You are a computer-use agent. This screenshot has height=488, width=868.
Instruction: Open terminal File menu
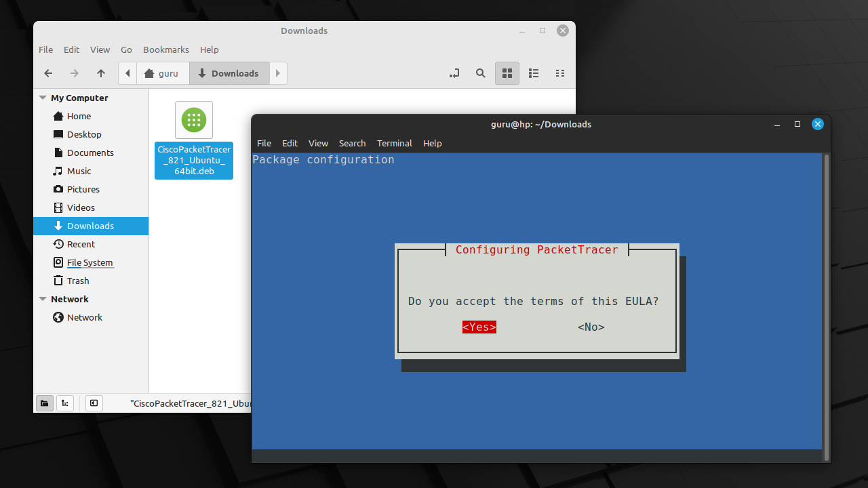click(x=264, y=143)
